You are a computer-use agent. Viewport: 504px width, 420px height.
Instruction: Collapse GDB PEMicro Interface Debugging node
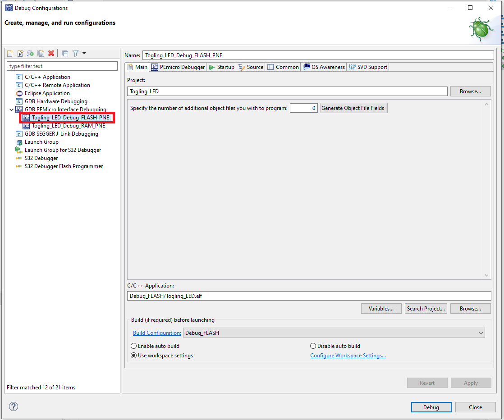pyautogui.click(x=11, y=110)
